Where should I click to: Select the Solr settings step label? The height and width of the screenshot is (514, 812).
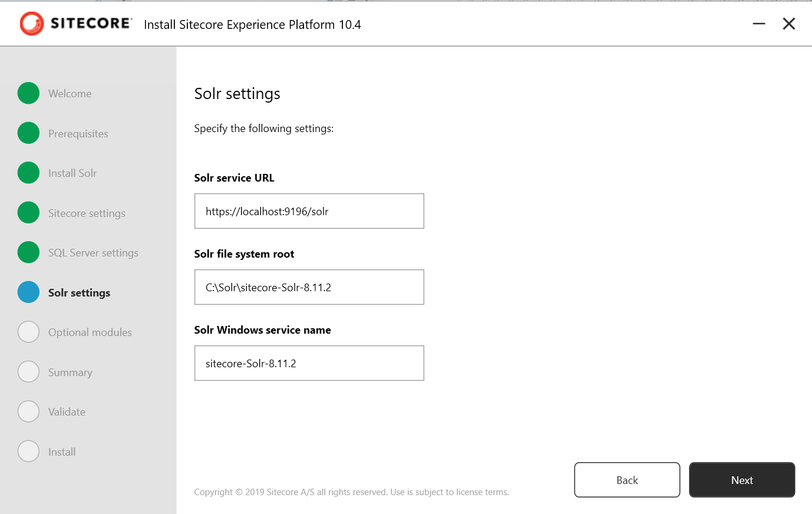pos(79,293)
